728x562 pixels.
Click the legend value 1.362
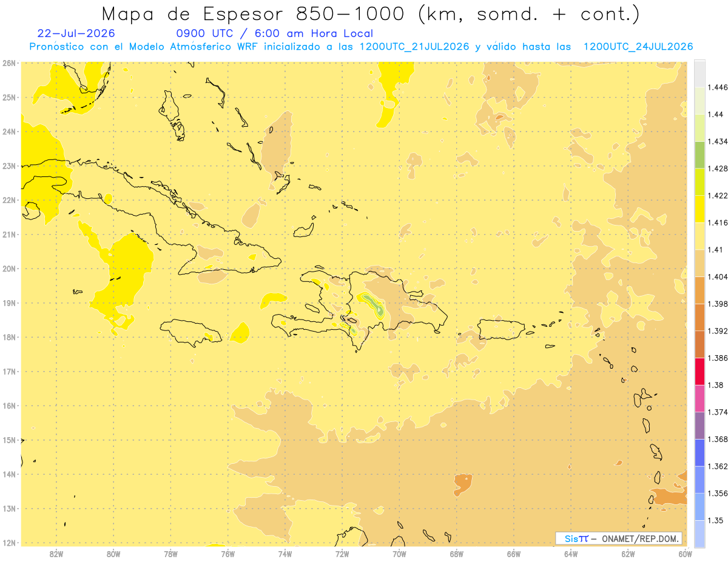coord(717,466)
